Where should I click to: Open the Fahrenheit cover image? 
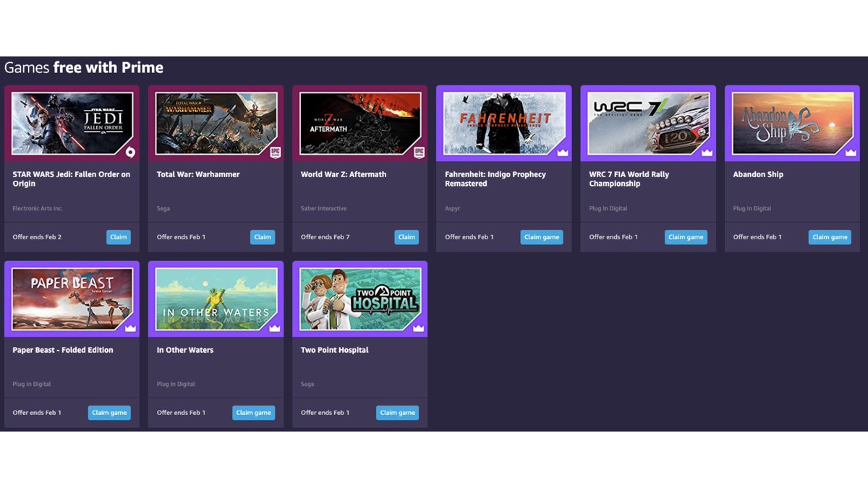(x=504, y=124)
